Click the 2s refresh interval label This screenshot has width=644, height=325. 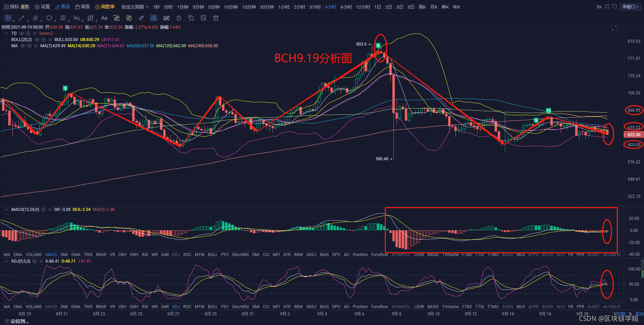point(599,7)
